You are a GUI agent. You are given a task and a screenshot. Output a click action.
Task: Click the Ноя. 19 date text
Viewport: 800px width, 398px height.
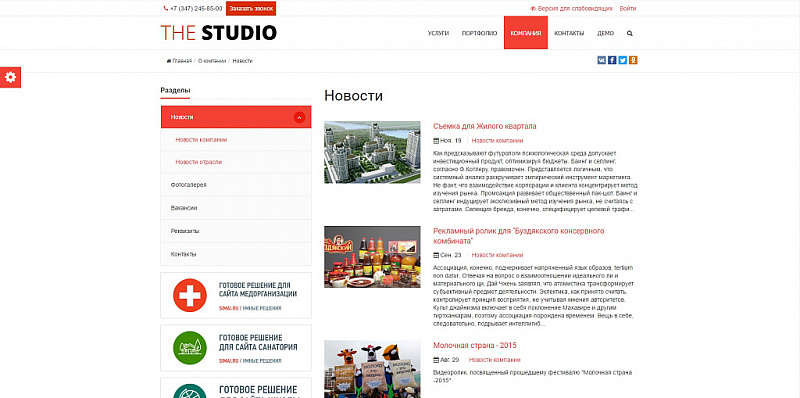tap(451, 141)
